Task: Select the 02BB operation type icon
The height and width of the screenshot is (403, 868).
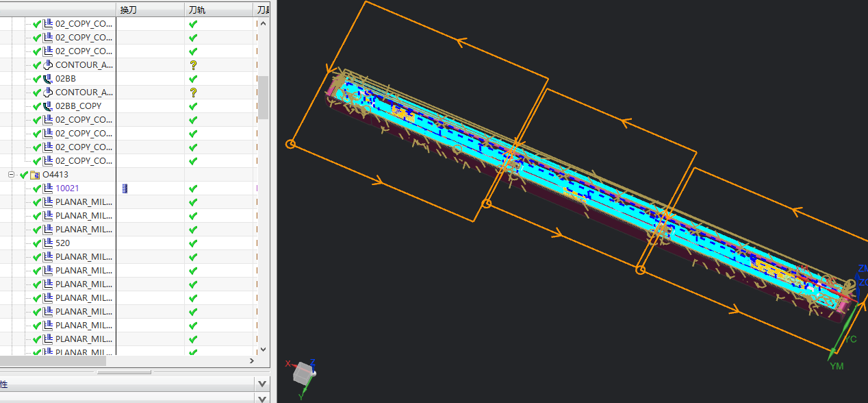Action: 47,79
